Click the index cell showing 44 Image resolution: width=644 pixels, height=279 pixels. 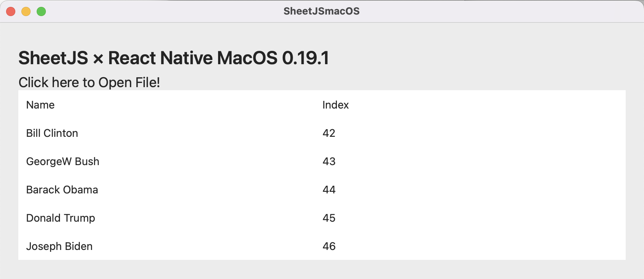(329, 190)
